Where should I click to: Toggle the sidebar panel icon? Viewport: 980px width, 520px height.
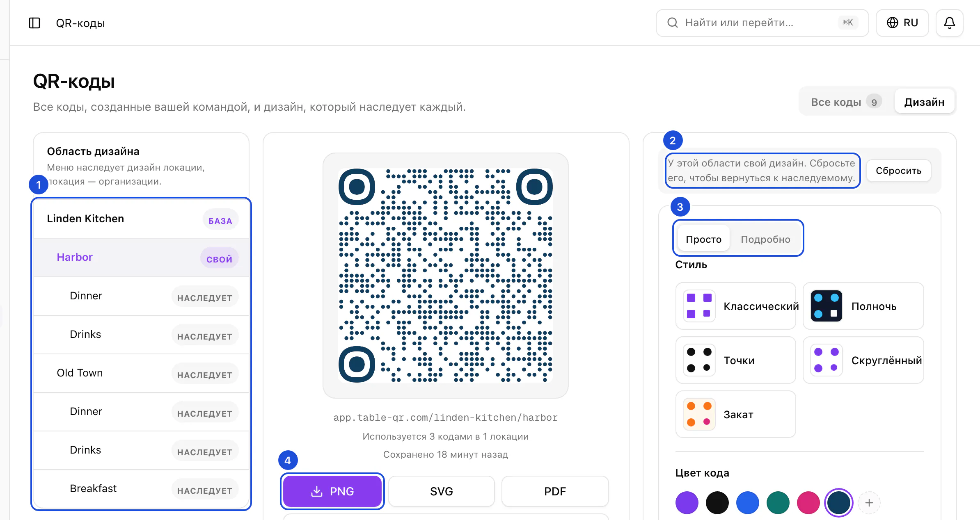[x=34, y=23]
